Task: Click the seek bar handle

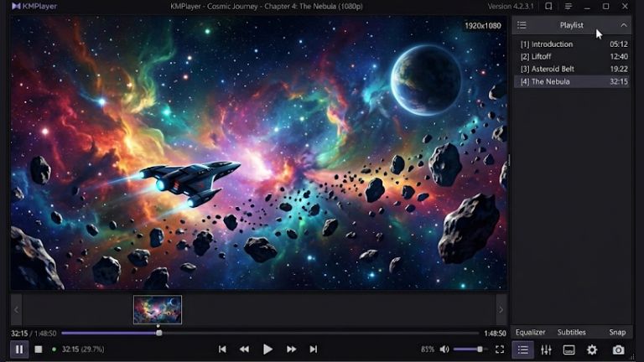Action: point(159,333)
